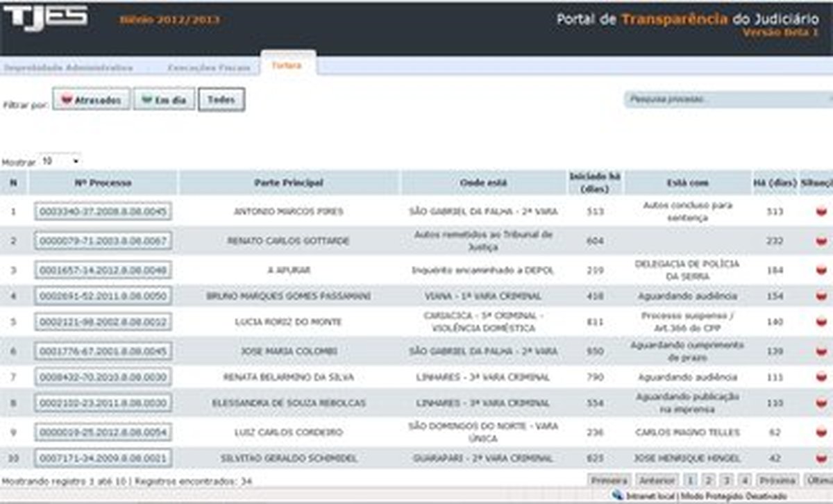Click the red status icon for Lucia Roriz do Monte
Screen dimensions: 833x504
pyautogui.click(x=821, y=322)
